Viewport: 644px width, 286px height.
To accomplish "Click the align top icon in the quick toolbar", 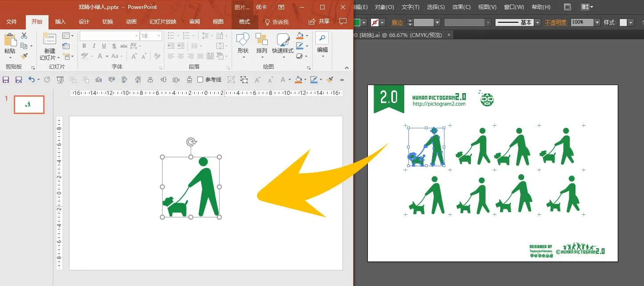I will coord(112,80).
